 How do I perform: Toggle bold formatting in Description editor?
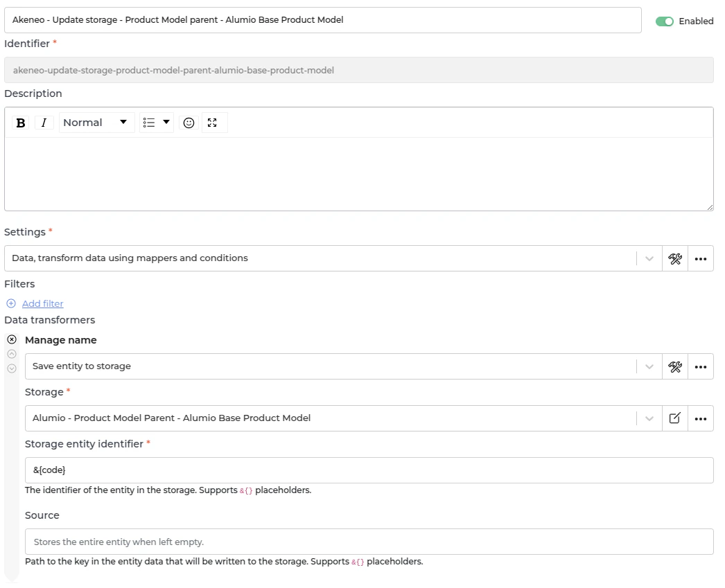(x=20, y=123)
